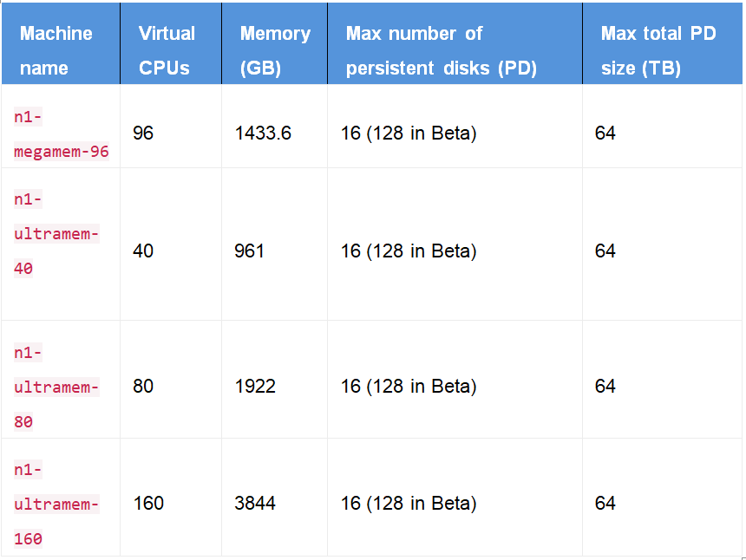This screenshot has width=746, height=560.
Task: Click the 1433.6 memory value
Action: pyautogui.click(x=263, y=133)
